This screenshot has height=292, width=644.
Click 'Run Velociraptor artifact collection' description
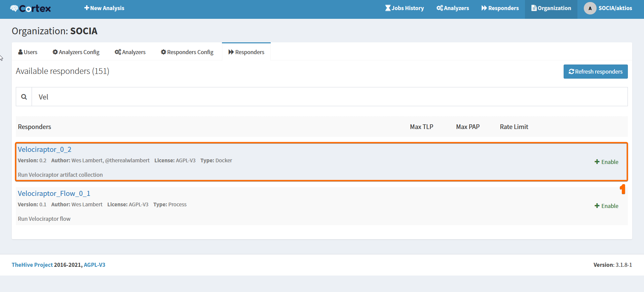[x=60, y=175]
